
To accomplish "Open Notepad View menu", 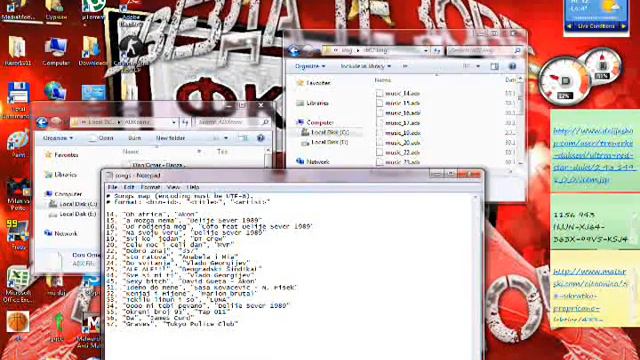I will pos(173,187).
